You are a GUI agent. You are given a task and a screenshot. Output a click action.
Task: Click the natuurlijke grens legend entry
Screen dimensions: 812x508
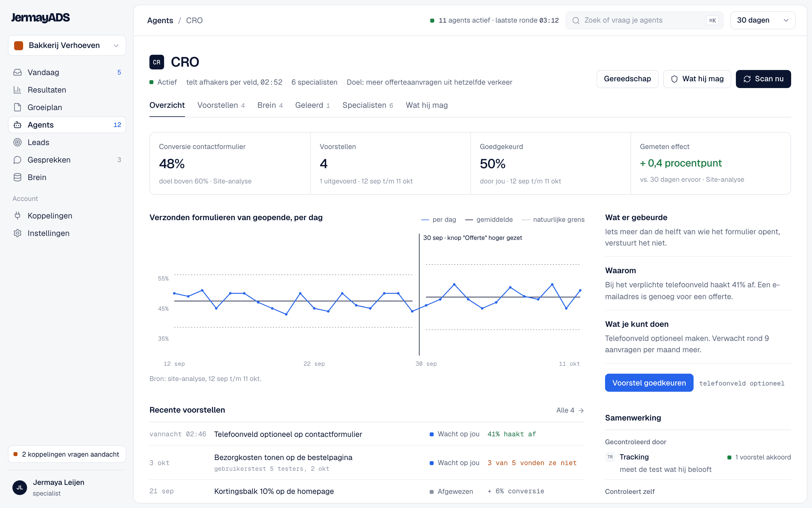point(553,219)
